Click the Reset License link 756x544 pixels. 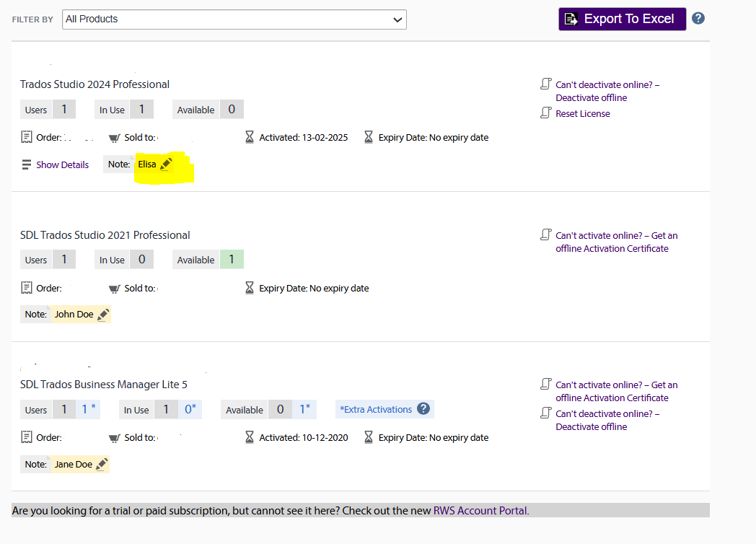click(582, 113)
